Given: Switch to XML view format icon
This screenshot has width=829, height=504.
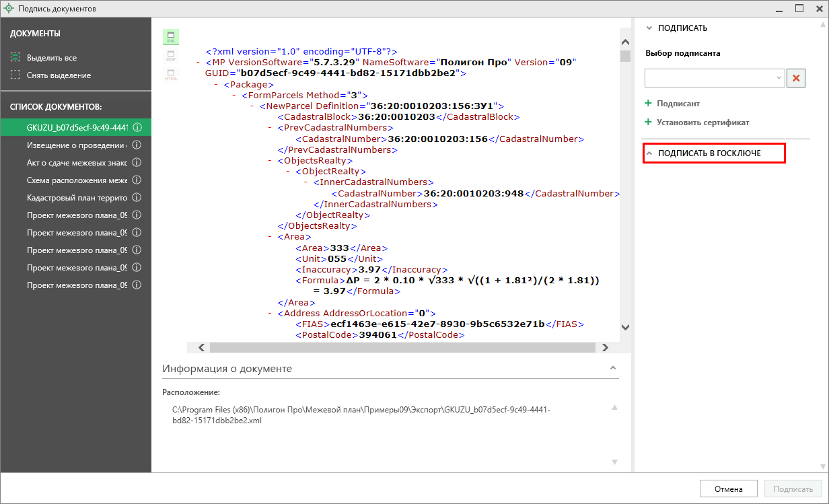Looking at the screenshot, I should pyautogui.click(x=171, y=38).
